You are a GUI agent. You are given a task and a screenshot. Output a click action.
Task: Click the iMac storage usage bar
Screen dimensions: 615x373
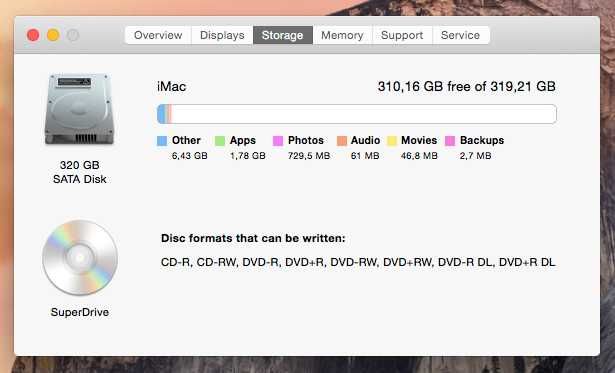[357, 114]
